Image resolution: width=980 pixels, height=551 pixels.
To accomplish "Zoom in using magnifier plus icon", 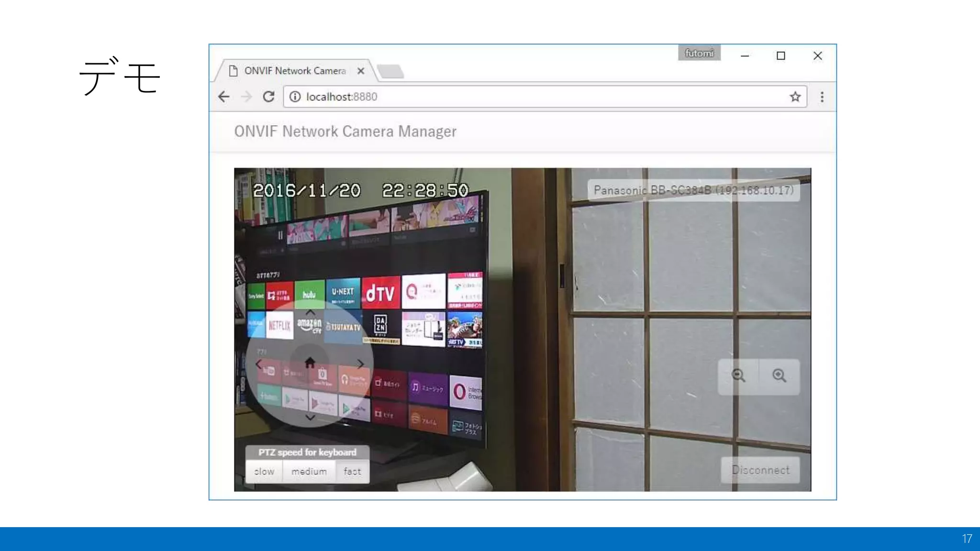I will (x=779, y=376).
